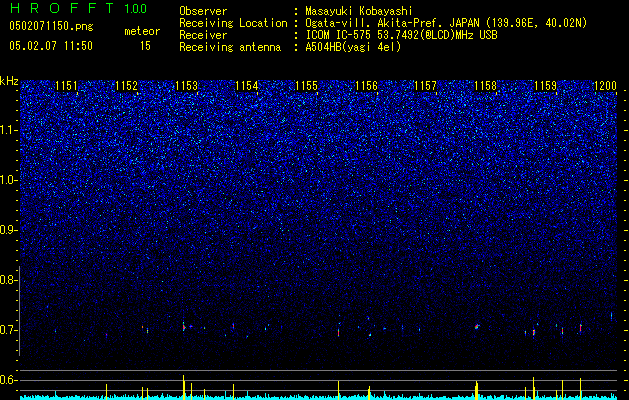Click the Observer label
This screenshot has height=400, width=629.
(x=203, y=11)
